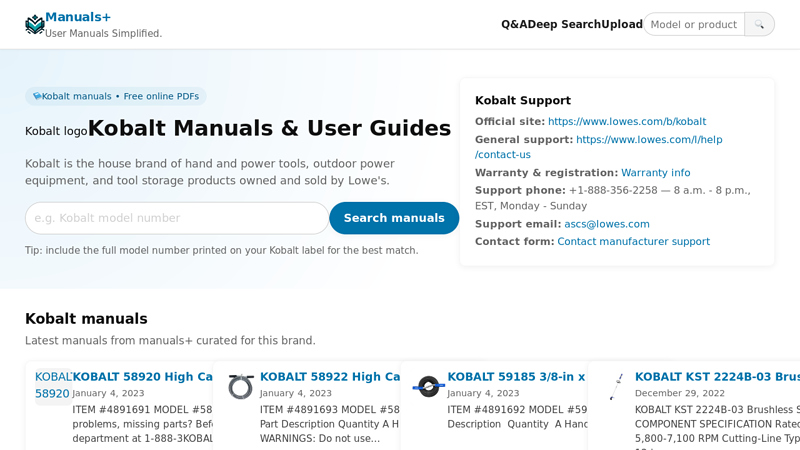Click the Kobalt manuals Free online PDFs badge
The width and height of the screenshot is (800, 450).
click(116, 96)
